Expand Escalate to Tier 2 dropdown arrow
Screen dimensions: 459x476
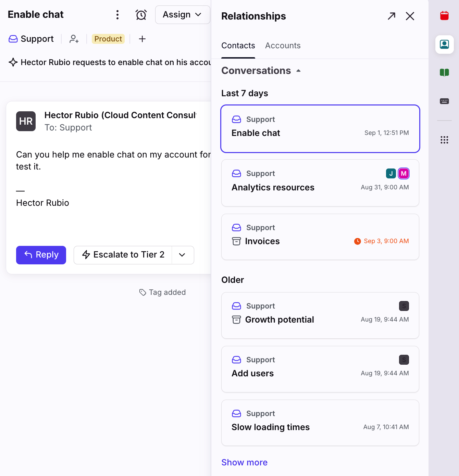(182, 255)
